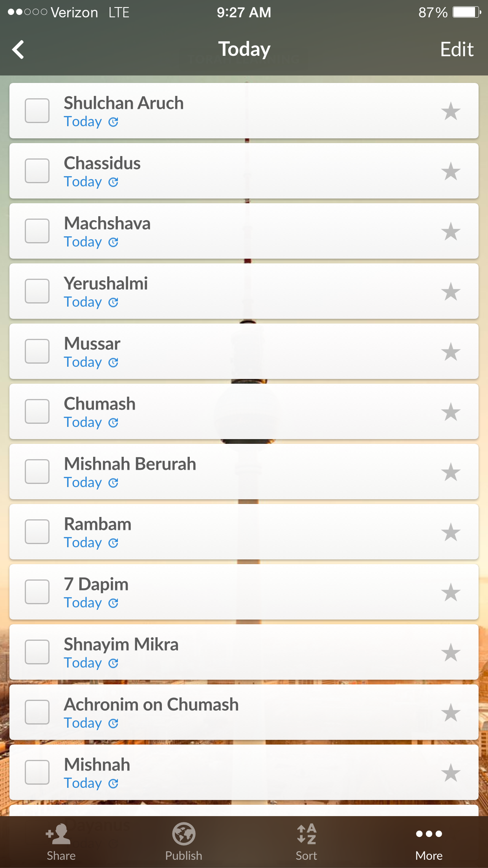Mark Chumash as starred
Image resolution: width=488 pixels, height=868 pixels.
(451, 412)
